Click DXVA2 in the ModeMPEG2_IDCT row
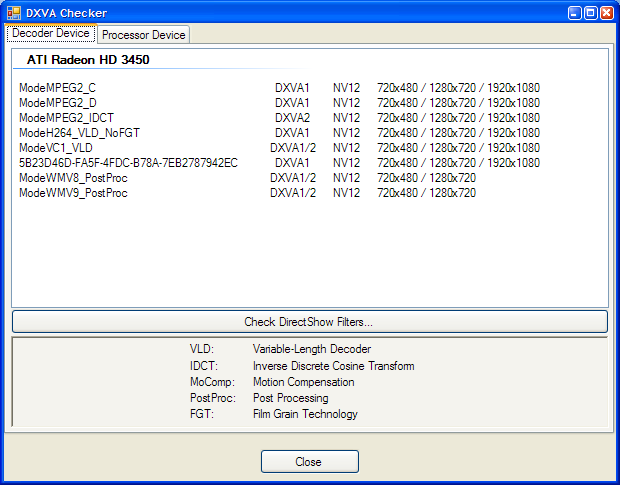The height and width of the screenshot is (485, 620). [x=292, y=118]
